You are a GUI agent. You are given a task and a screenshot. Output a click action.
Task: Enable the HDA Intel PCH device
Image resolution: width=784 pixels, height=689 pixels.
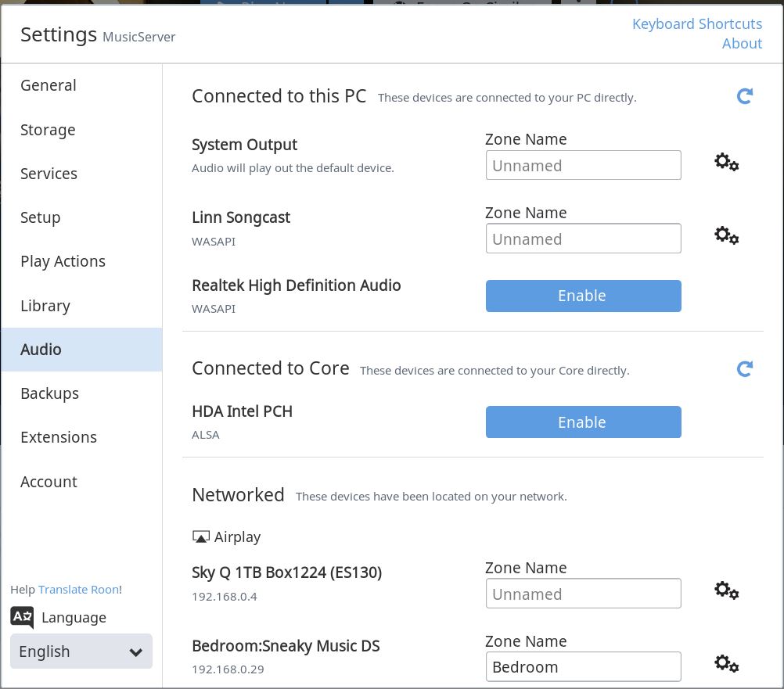click(x=583, y=422)
